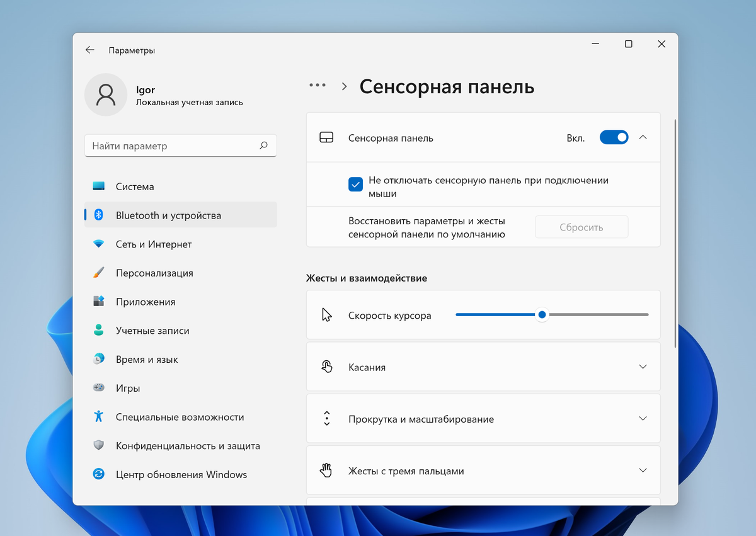756x536 pixels.
Task: Click in the Найти параметр search field
Action: point(181,145)
